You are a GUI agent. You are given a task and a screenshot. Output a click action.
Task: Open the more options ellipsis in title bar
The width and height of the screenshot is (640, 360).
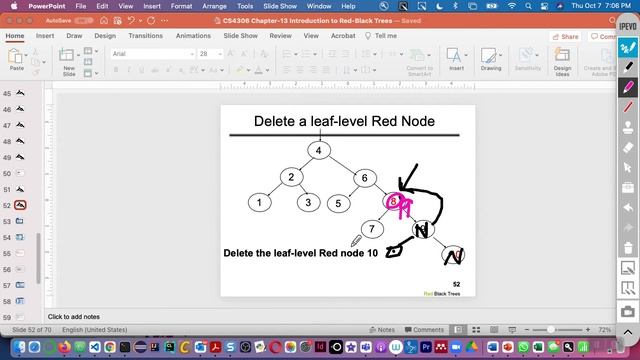[x=164, y=20]
